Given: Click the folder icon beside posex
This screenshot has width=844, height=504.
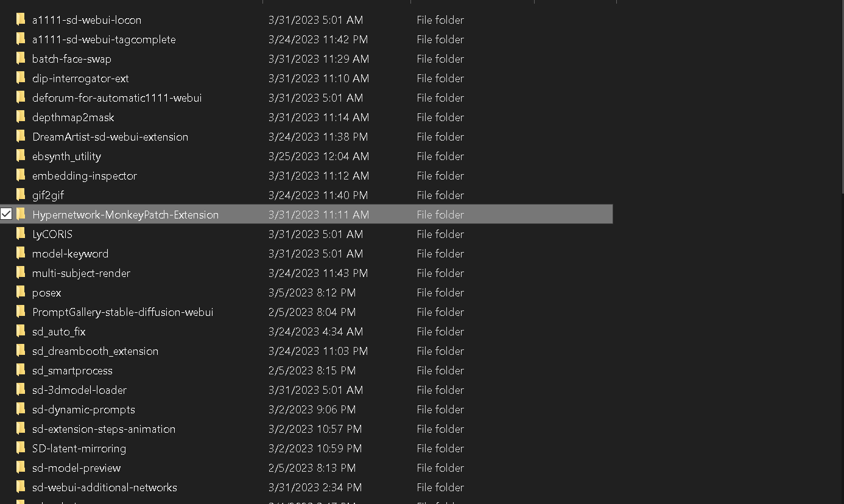Looking at the screenshot, I should [20, 292].
